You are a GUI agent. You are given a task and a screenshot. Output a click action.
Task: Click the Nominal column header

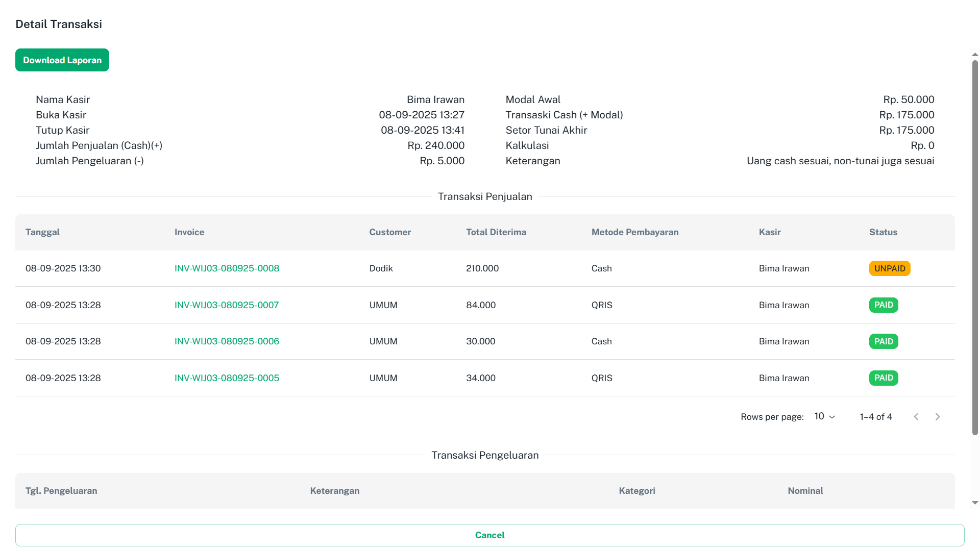(805, 491)
